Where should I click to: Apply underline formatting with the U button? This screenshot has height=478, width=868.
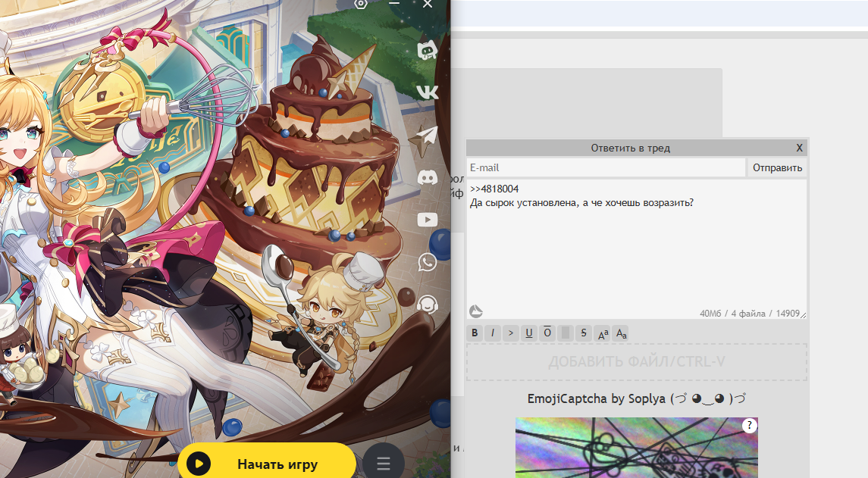(529, 333)
